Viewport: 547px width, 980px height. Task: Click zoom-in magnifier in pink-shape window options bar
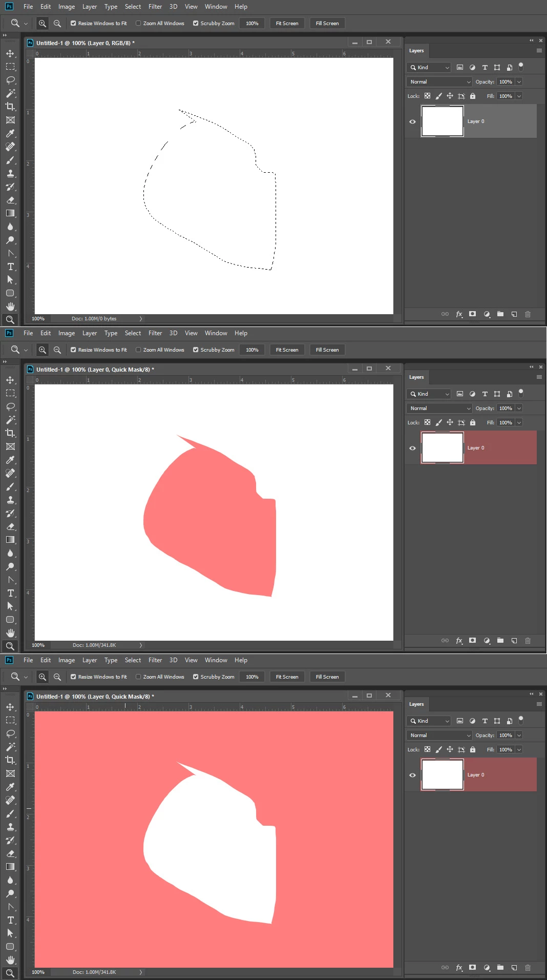click(x=43, y=350)
